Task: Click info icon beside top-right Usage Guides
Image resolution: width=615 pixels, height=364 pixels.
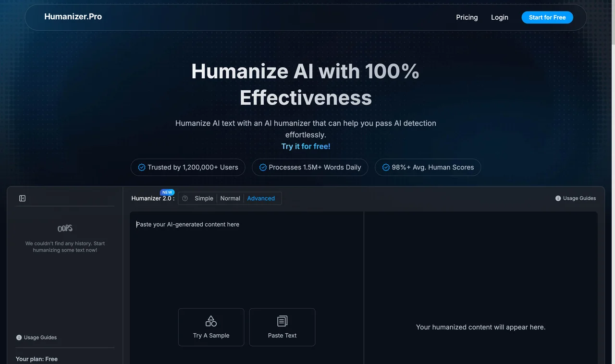Action: (558, 198)
